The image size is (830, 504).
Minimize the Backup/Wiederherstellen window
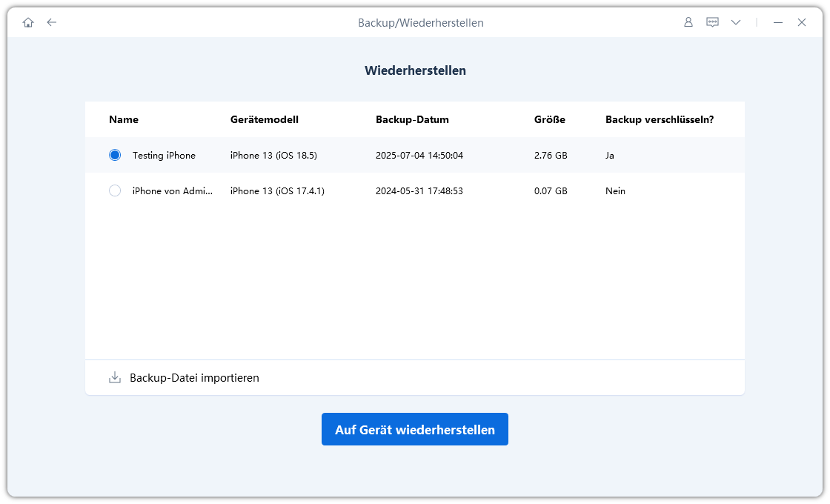[x=777, y=22]
